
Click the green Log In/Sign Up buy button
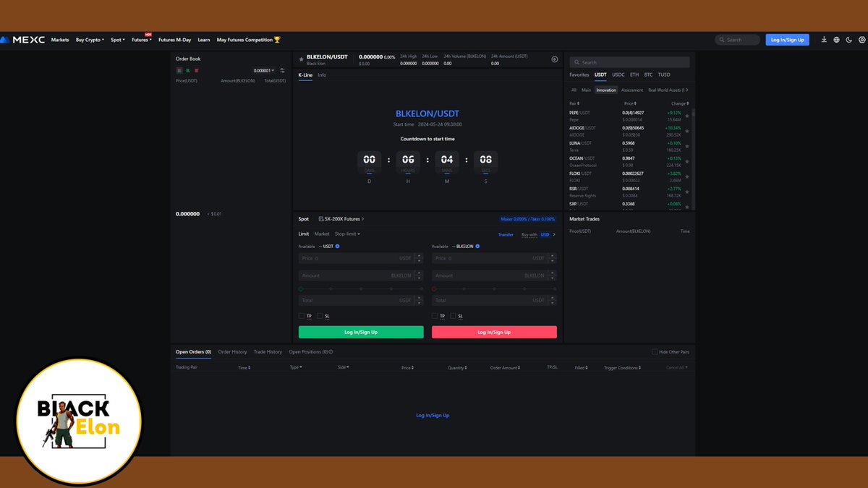point(361,333)
